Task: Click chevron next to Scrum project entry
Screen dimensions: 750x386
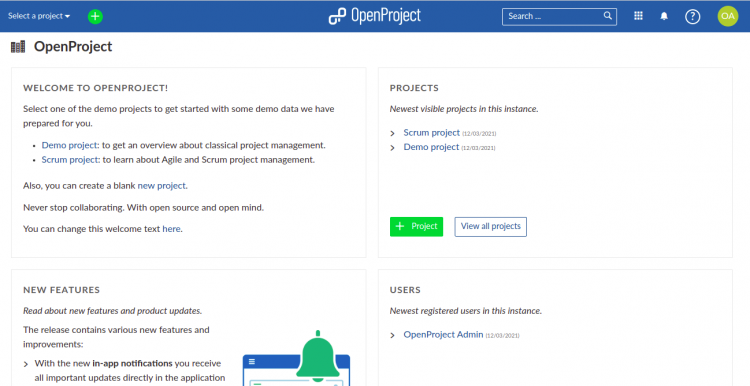Action: (x=393, y=133)
